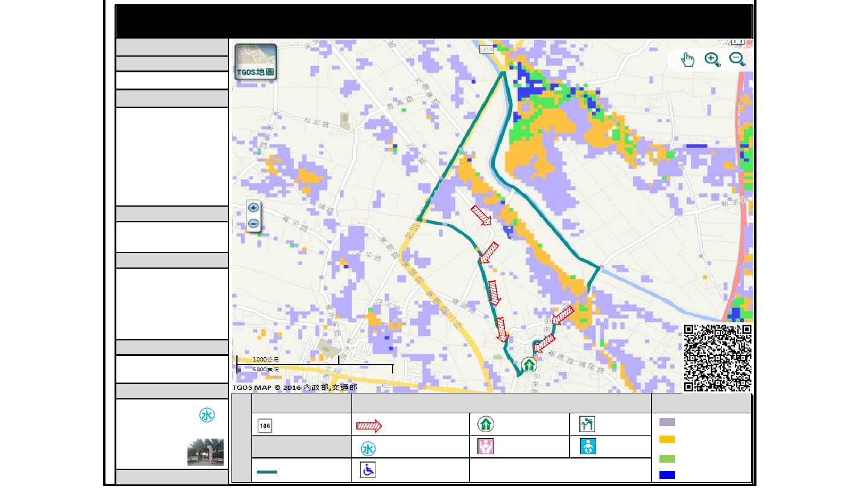Click the purple flood-depth legend swatch
The image size is (868, 488).
point(667,422)
